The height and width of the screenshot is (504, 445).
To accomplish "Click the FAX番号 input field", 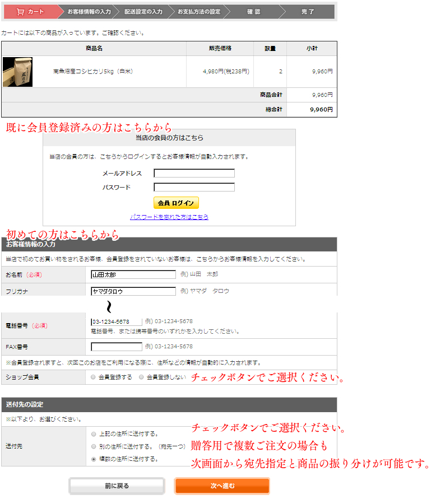I will 117,347.
